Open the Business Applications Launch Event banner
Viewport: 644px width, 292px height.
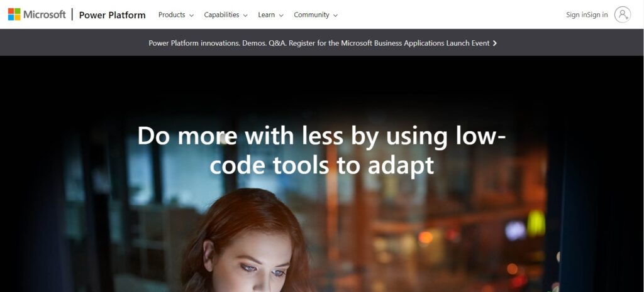pos(323,43)
